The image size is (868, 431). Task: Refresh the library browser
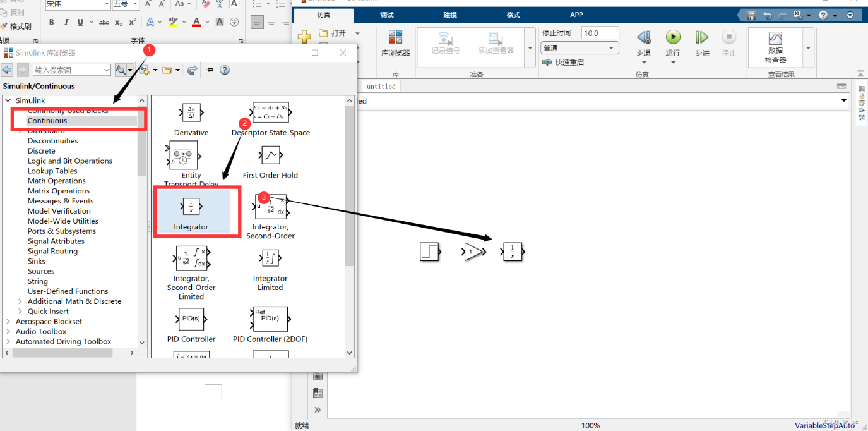point(193,70)
